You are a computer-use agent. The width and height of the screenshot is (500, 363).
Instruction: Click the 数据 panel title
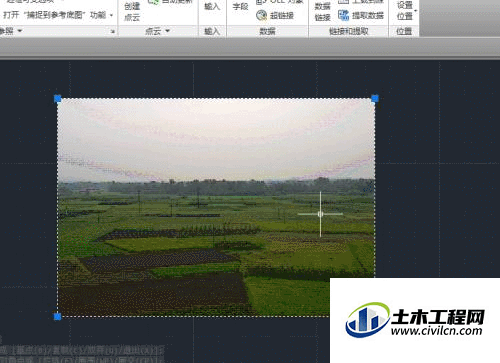[267, 31]
